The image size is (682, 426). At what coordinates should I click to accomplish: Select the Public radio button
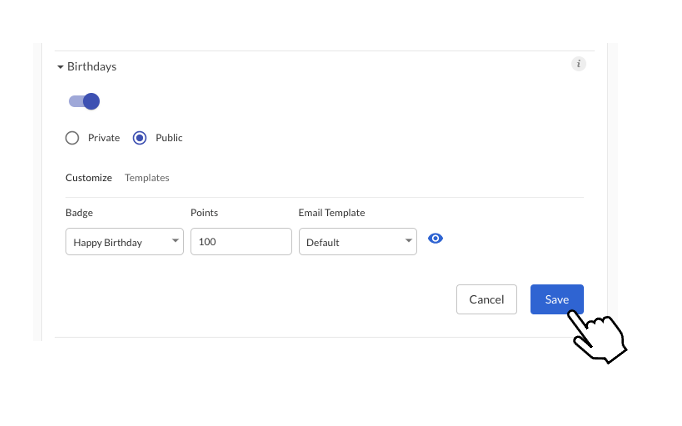point(140,138)
